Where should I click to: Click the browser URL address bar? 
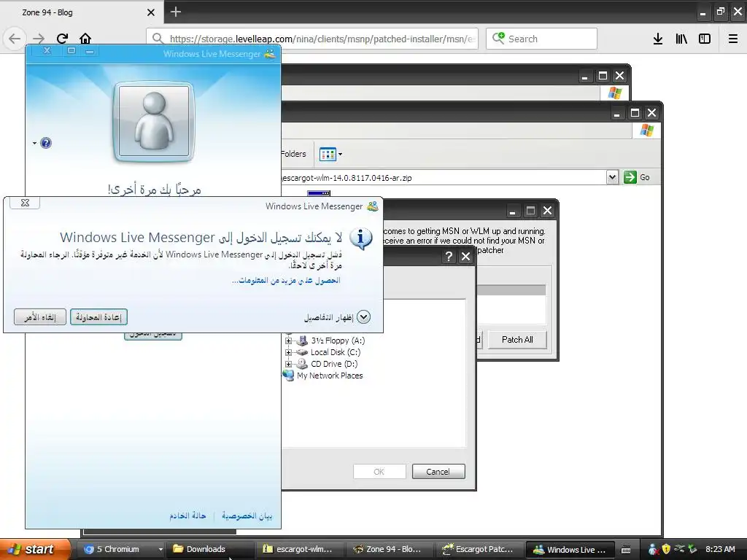[312, 39]
